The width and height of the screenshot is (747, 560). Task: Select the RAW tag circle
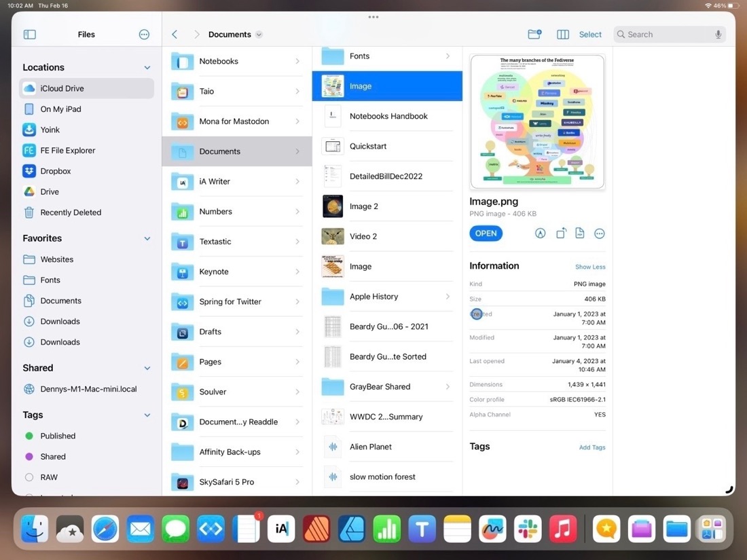pyautogui.click(x=29, y=477)
